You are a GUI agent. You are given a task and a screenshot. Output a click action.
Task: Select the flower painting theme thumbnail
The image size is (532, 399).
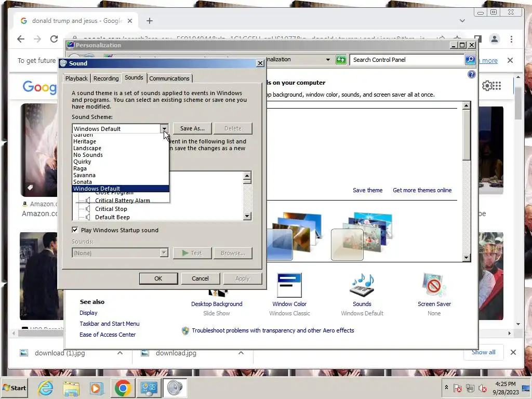pos(362,236)
